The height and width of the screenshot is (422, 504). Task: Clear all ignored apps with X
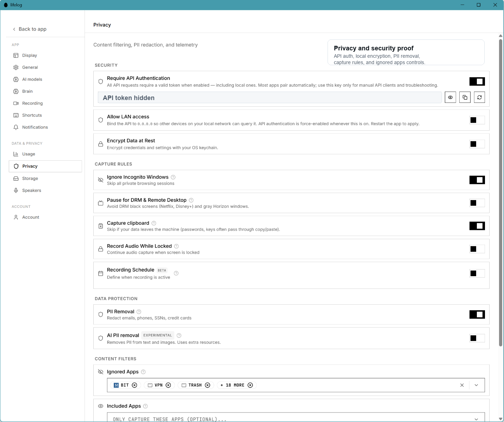(x=462, y=385)
